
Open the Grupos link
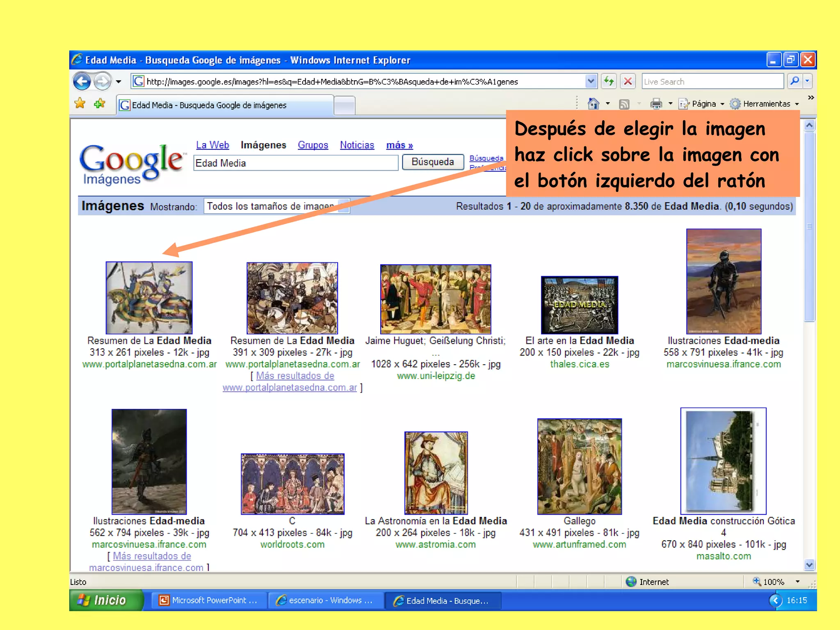coord(313,145)
